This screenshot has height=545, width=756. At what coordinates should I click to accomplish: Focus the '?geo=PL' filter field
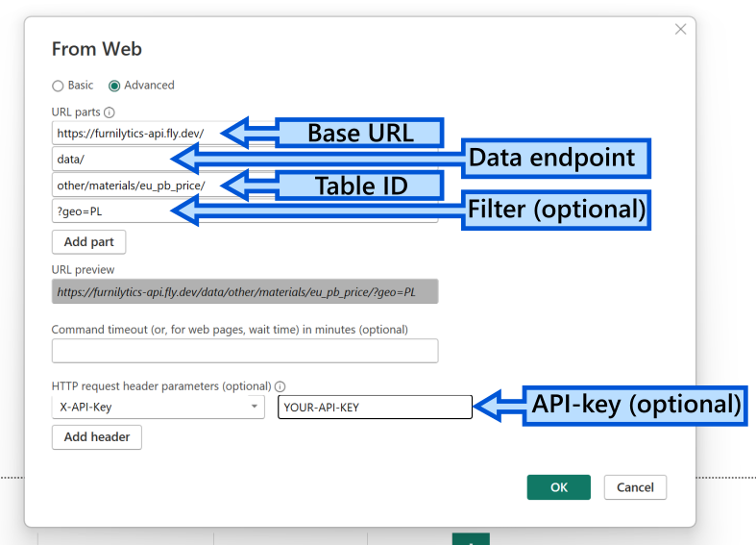coord(245,211)
